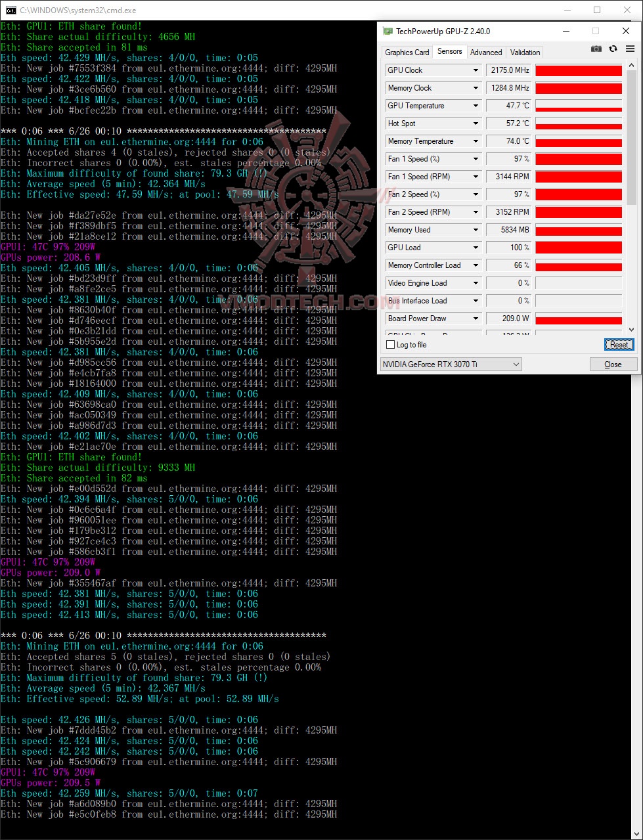
Task: Expand the Hot Spot sensor dropdown
Action: (x=476, y=123)
